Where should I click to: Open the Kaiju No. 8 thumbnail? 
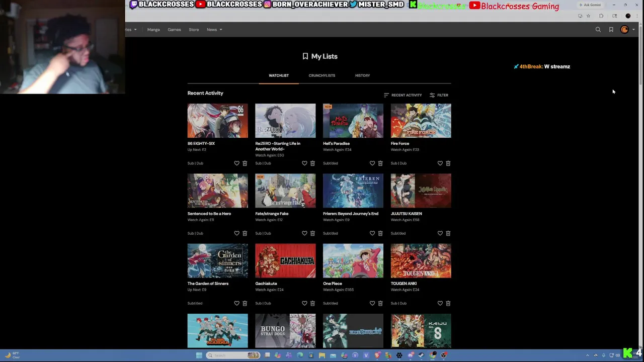pos(421,331)
